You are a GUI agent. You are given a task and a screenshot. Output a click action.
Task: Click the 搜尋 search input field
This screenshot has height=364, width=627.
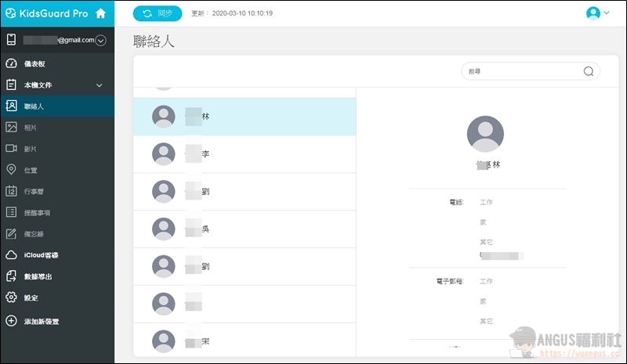click(x=521, y=71)
